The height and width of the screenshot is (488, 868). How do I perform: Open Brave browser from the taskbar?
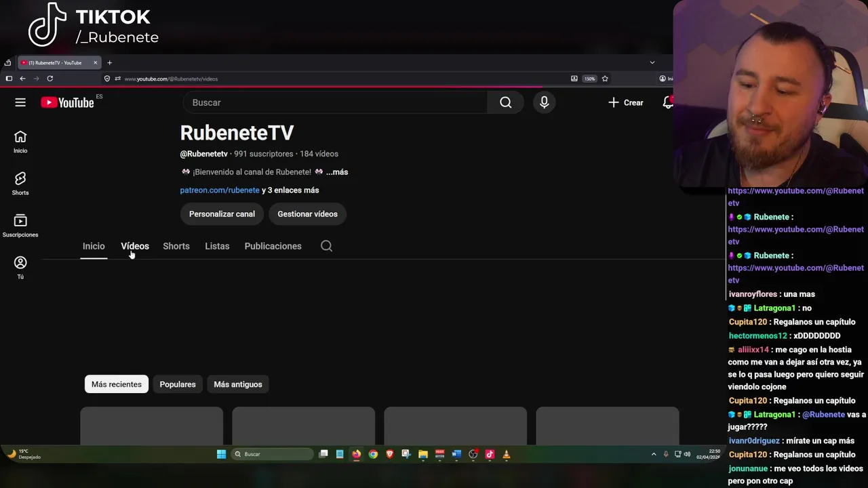coord(389,454)
